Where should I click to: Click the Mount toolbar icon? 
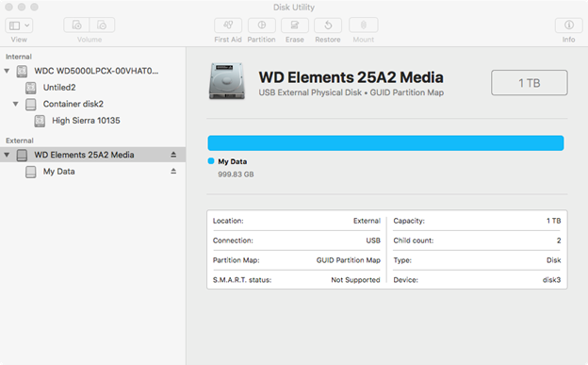point(364,25)
